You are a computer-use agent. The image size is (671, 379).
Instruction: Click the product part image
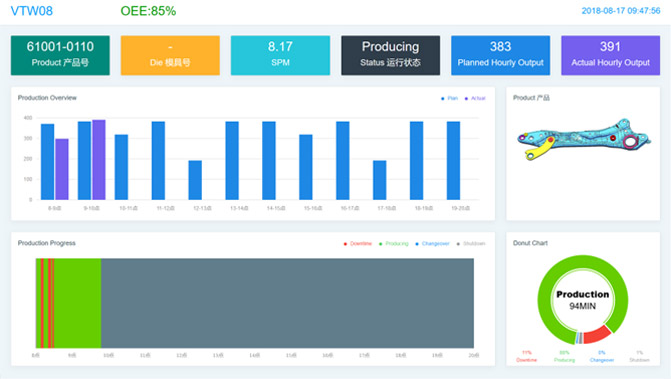point(584,139)
